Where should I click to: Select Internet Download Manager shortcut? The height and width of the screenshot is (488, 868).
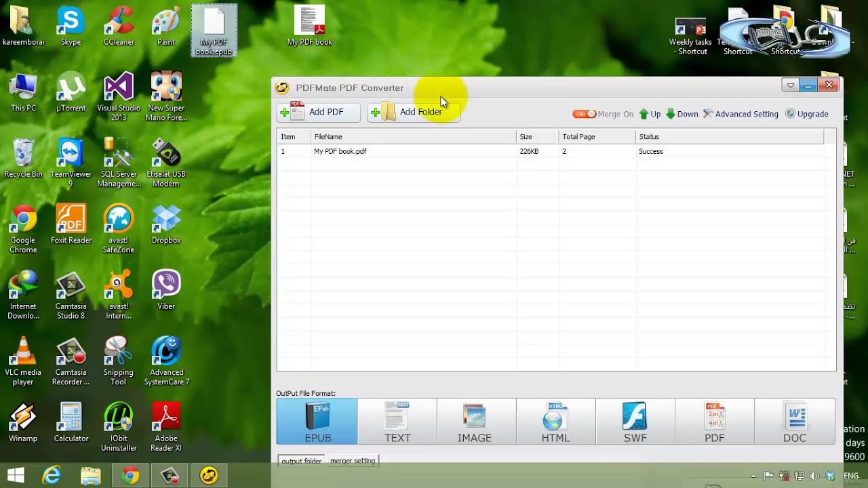click(x=23, y=296)
